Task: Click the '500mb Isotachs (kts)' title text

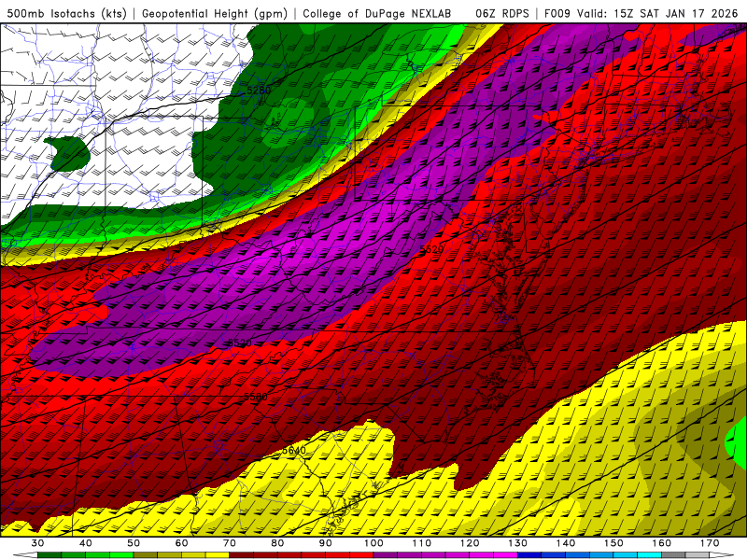Action: (66, 13)
